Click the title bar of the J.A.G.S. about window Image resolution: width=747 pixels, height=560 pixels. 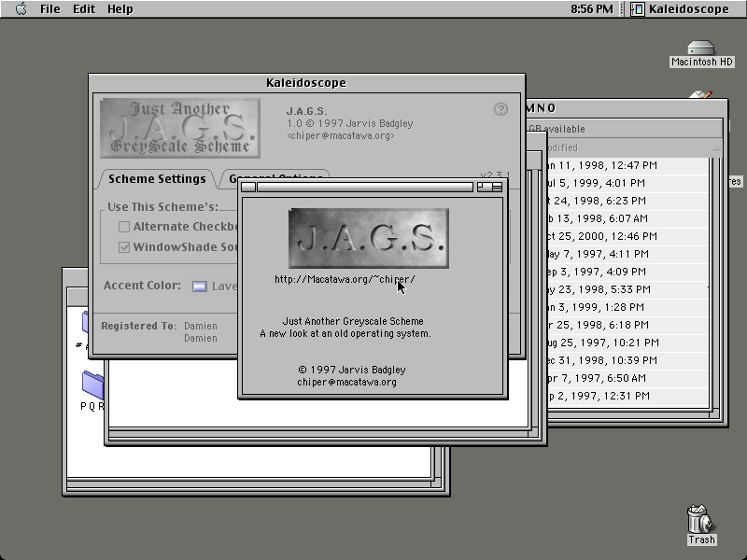click(x=365, y=188)
